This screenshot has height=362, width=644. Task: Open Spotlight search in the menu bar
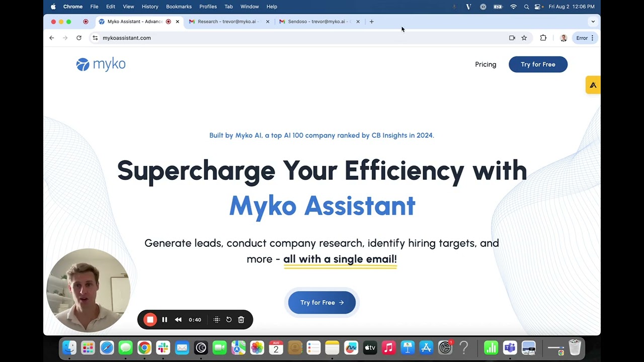526,7
